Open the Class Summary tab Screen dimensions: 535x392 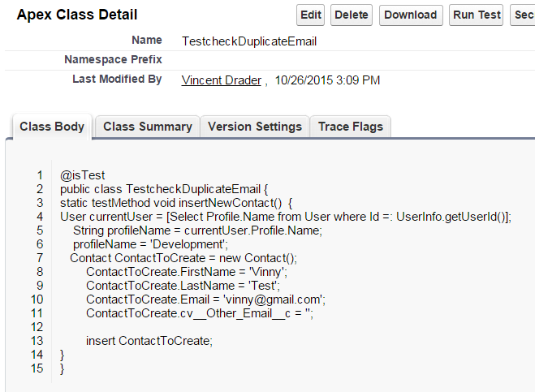coord(147,127)
